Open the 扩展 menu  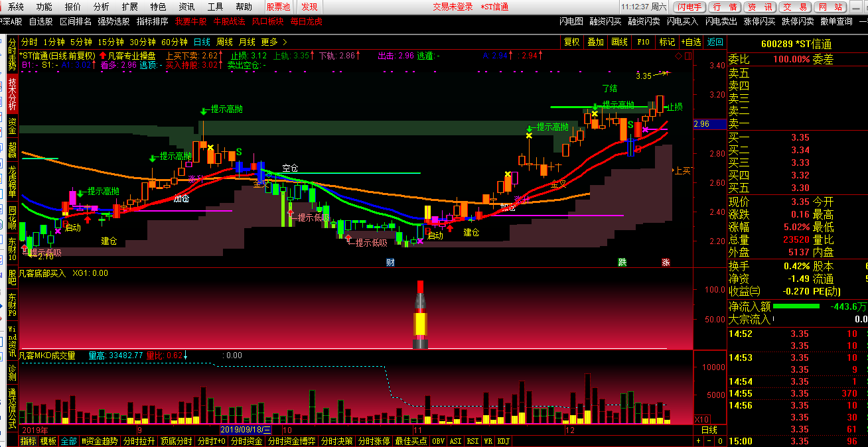pos(130,7)
